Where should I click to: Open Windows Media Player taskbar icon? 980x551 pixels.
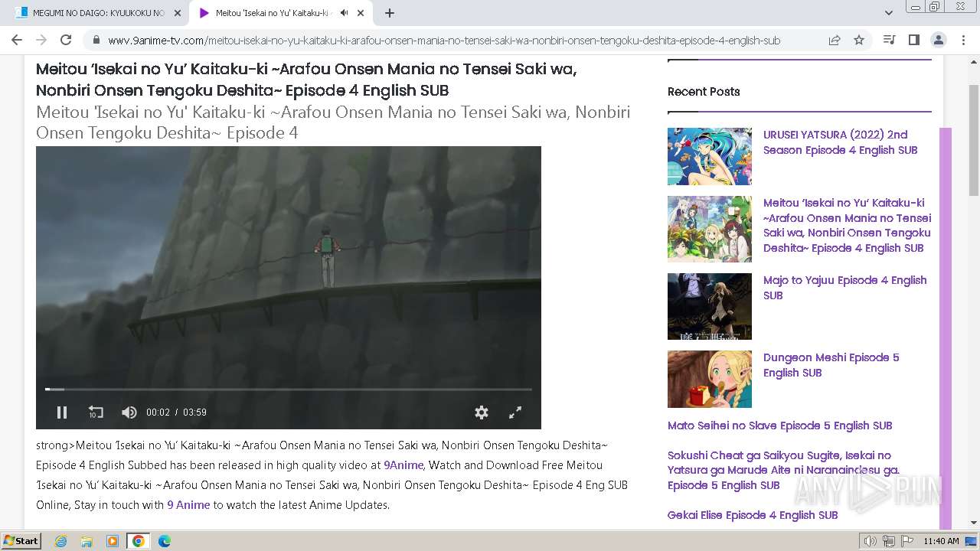click(x=113, y=541)
